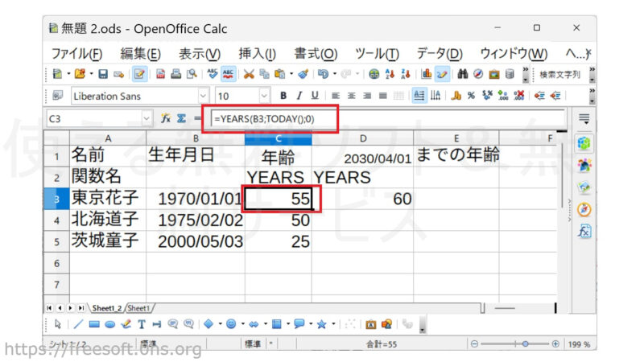Insert a chart using the chart icon
This screenshot has height=362, width=644.
(427, 74)
